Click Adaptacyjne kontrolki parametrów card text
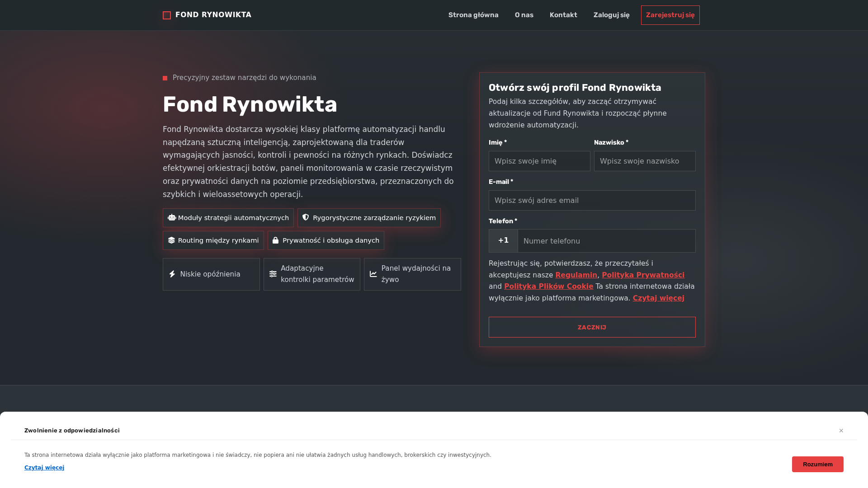The image size is (868, 488). coord(317,274)
